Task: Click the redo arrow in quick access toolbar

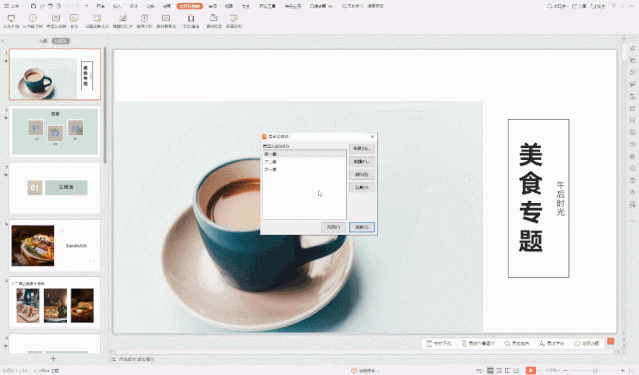Action: tap(77, 6)
